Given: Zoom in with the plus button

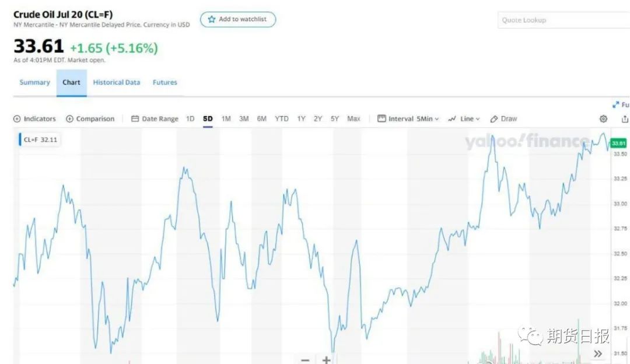Looking at the screenshot, I should point(327,359).
